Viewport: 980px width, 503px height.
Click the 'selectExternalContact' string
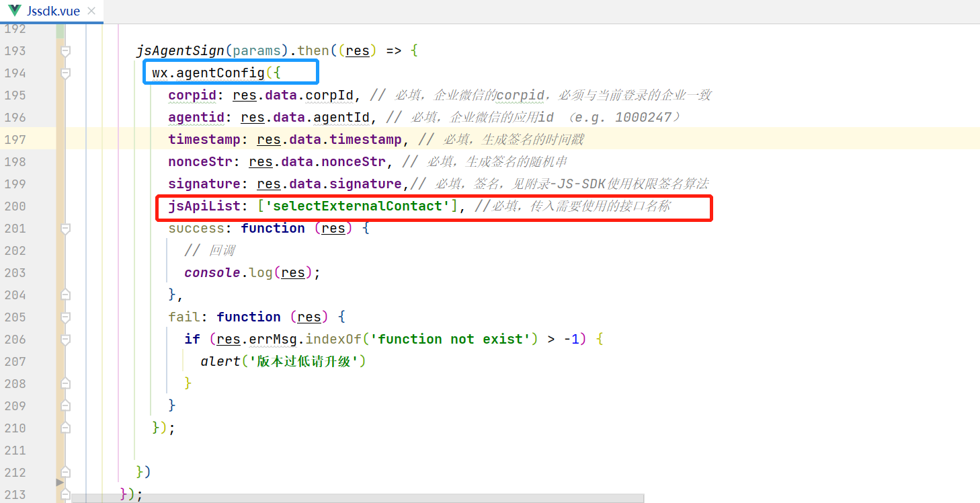[x=358, y=206]
